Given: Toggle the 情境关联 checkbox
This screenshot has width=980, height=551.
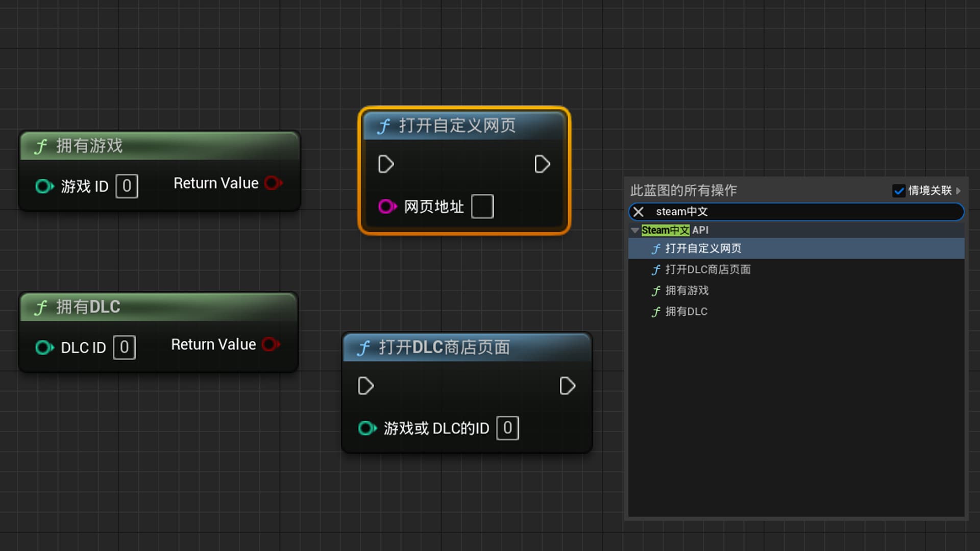Looking at the screenshot, I should [899, 191].
